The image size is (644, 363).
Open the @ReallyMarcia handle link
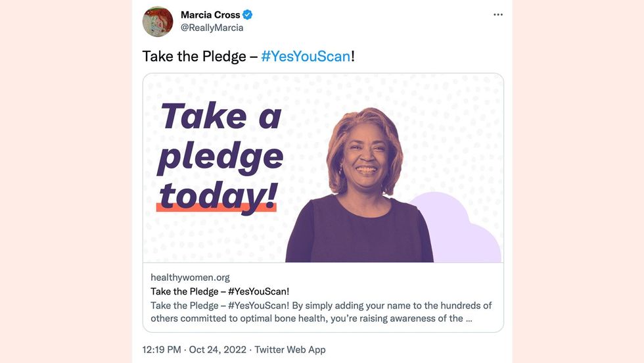coord(212,28)
